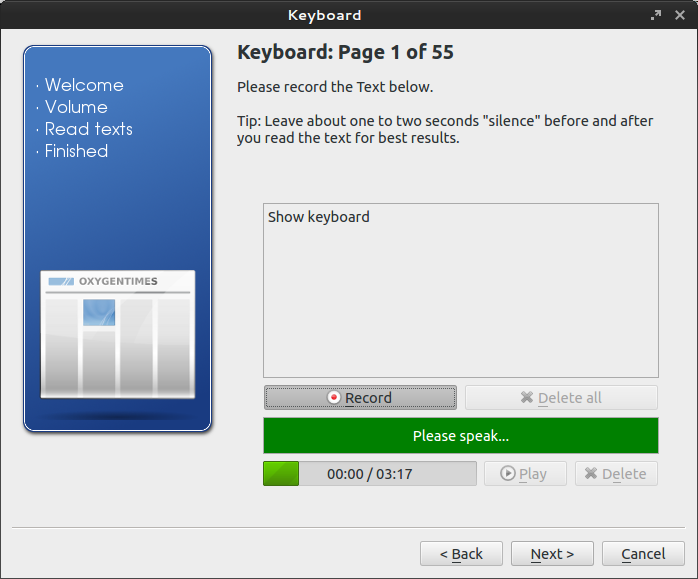This screenshot has height=579, width=698.
Task: Click the silence tip text
Action: tap(445, 129)
